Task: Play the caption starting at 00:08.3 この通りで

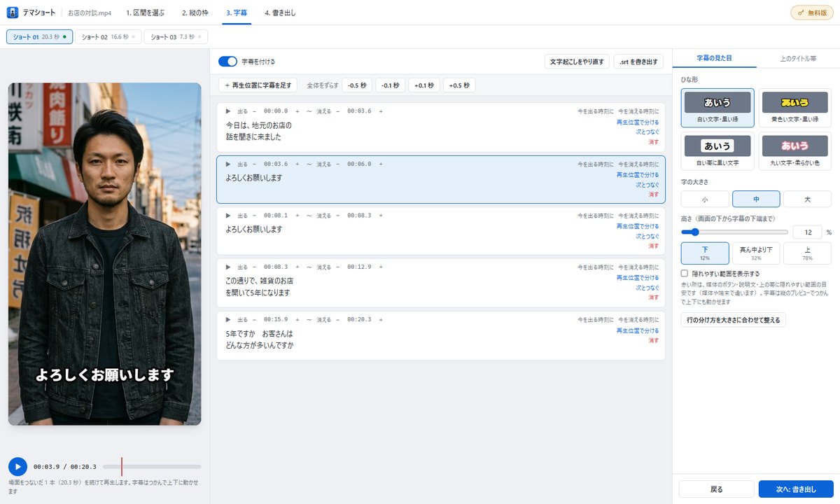Action: 227,267
